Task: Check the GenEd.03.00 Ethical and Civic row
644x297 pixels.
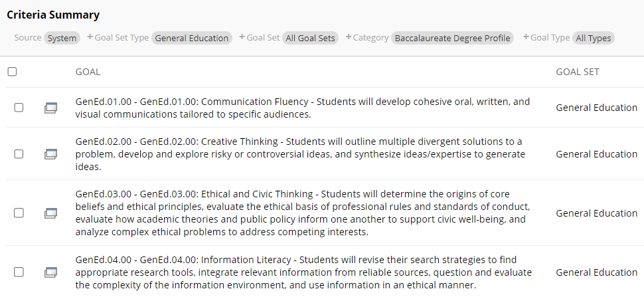Action: [x=19, y=213]
